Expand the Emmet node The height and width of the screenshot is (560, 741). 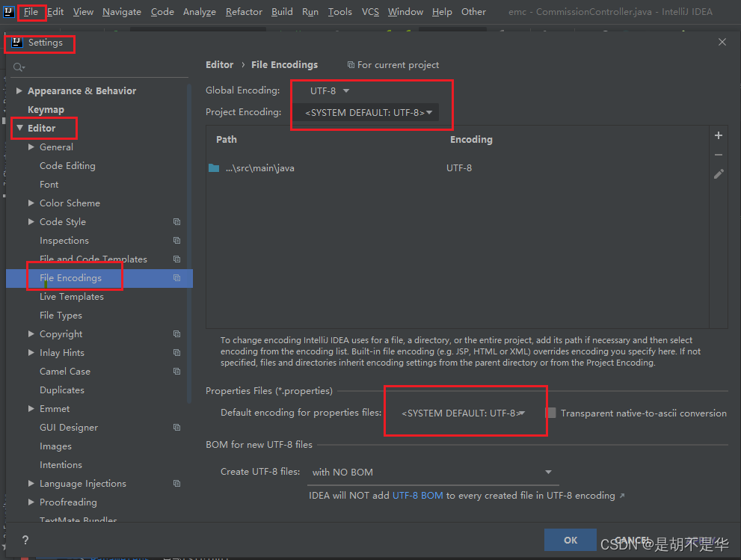pos(31,408)
